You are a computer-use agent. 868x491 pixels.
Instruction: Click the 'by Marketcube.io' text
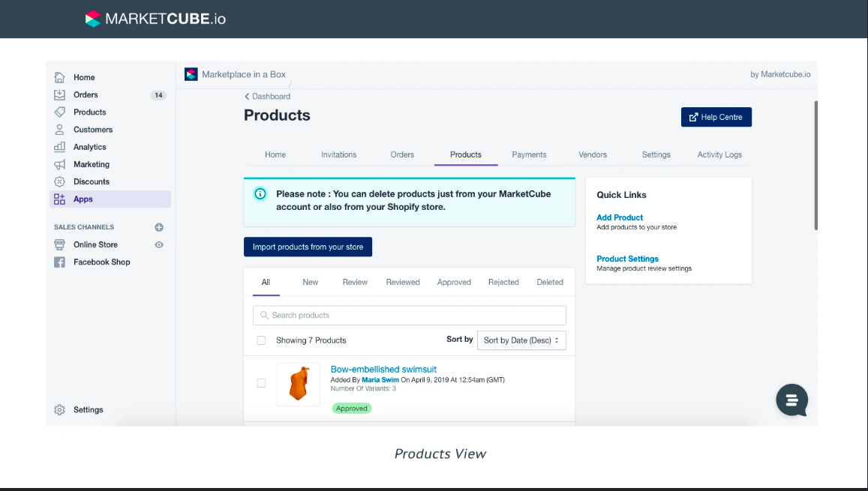pyautogui.click(x=780, y=74)
